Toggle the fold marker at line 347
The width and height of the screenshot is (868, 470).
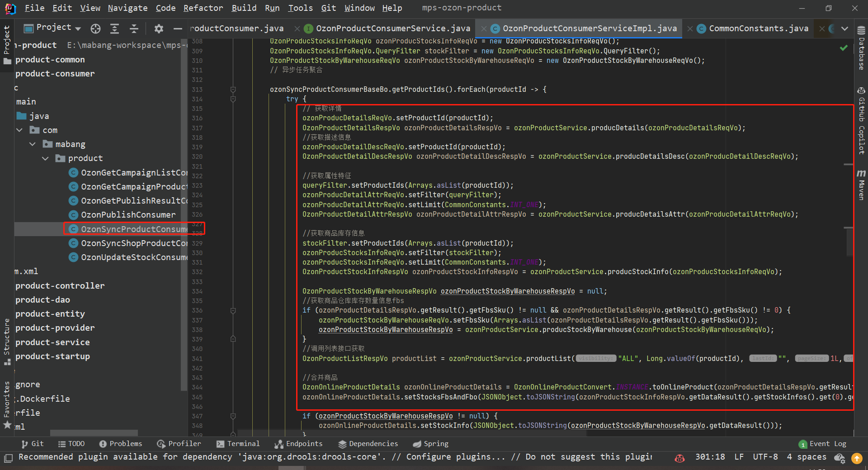pyautogui.click(x=233, y=416)
